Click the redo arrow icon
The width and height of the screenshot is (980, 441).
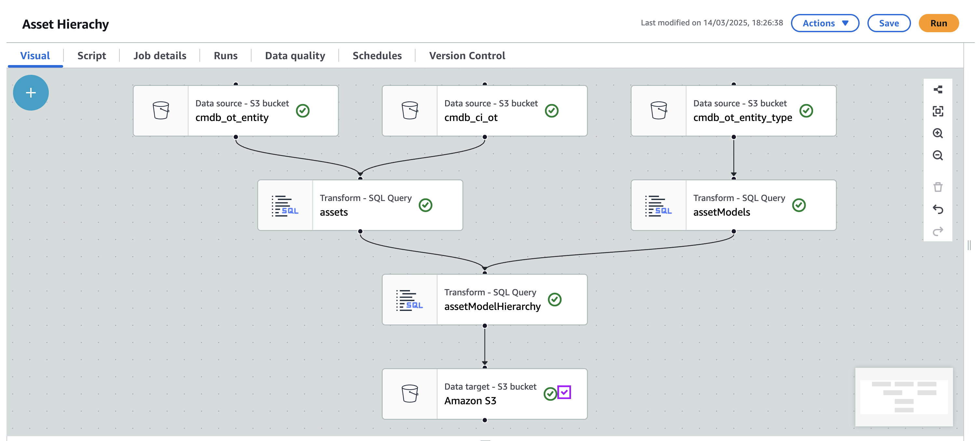(x=938, y=232)
